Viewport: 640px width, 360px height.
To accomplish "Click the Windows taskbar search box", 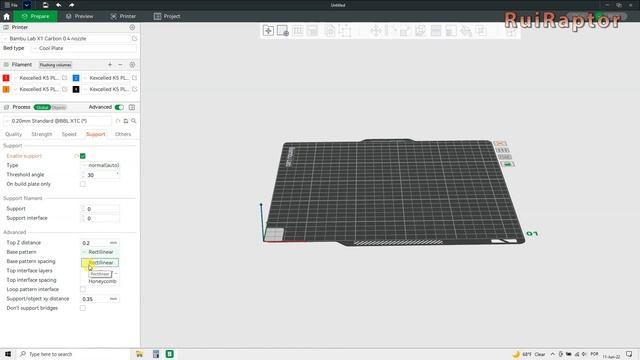I will [73, 354].
